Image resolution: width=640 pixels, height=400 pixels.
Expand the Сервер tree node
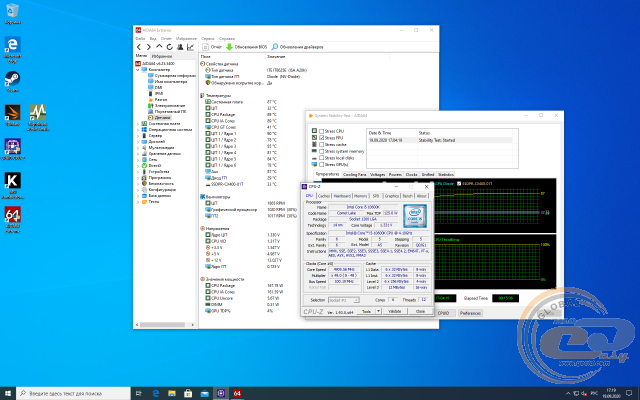point(138,136)
